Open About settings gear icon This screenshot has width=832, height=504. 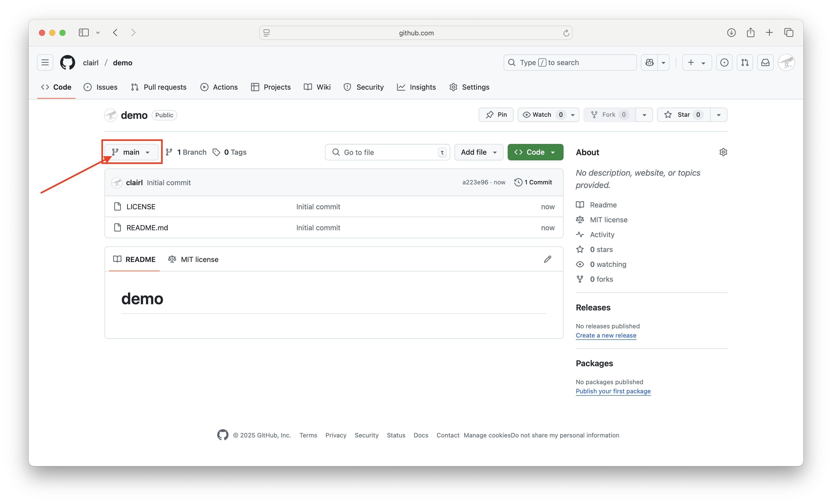point(723,152)
